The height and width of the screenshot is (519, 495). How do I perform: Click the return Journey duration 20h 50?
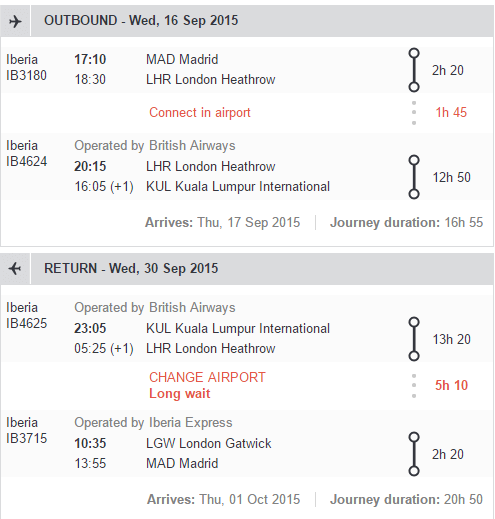406,500
